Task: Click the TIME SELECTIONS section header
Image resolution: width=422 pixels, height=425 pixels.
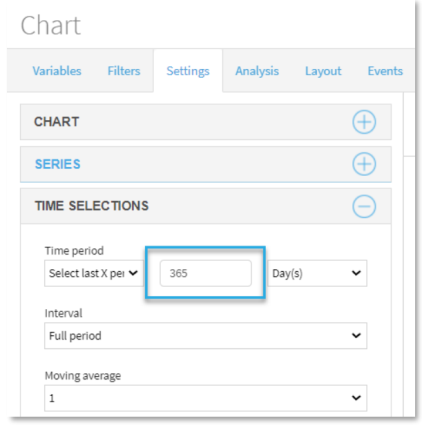Action: (206, 206)
